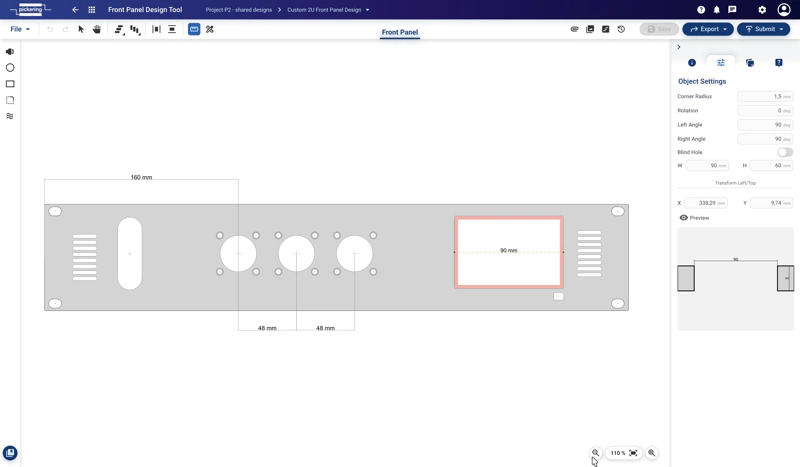Click the X position input field
Screen dimensions: 800x467
[706, 203]
